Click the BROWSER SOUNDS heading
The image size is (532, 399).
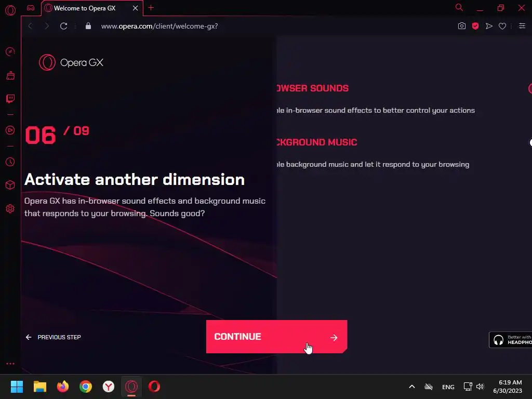coord(312,88)
